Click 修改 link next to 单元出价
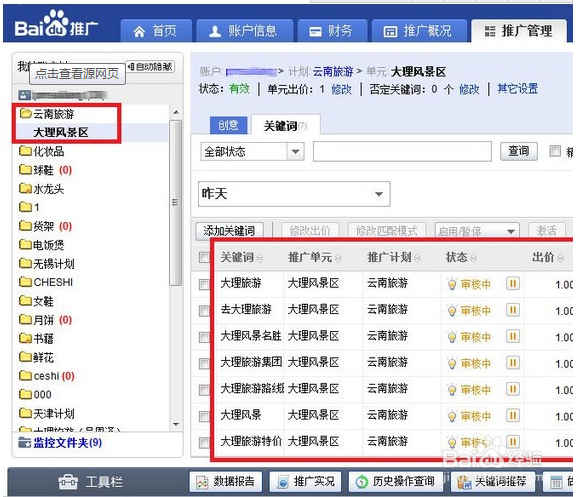577x497 pixels. (x=341, y=89)
